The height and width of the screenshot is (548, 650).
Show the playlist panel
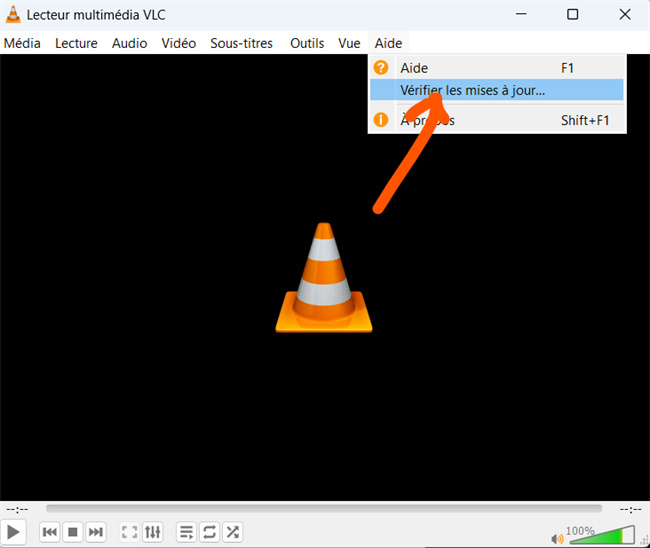[187, 532]
